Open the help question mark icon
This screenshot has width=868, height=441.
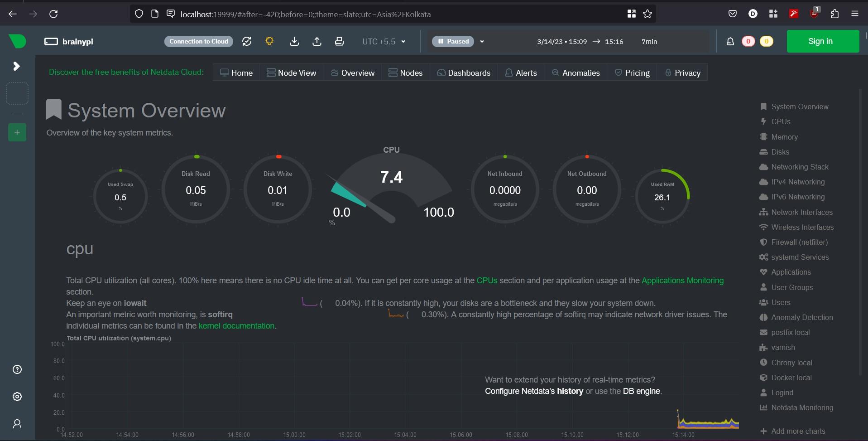[17, 369]
